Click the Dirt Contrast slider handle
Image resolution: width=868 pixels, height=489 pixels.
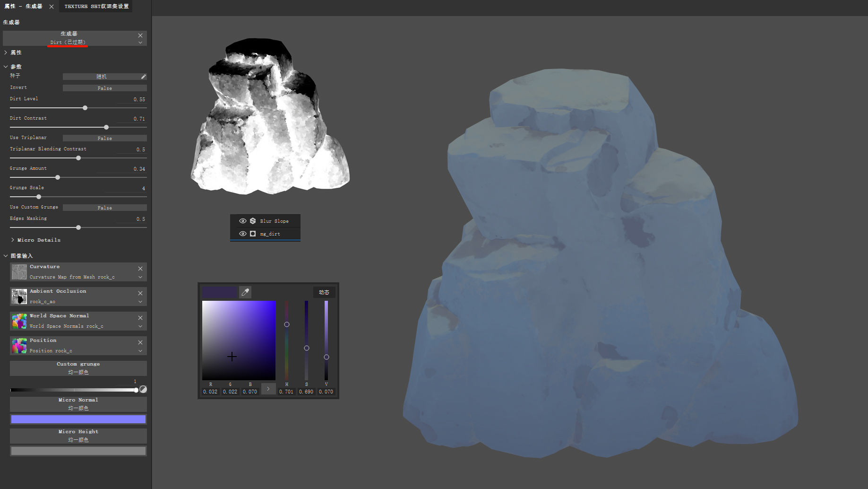pyautogui.click(x=106, y=127)
